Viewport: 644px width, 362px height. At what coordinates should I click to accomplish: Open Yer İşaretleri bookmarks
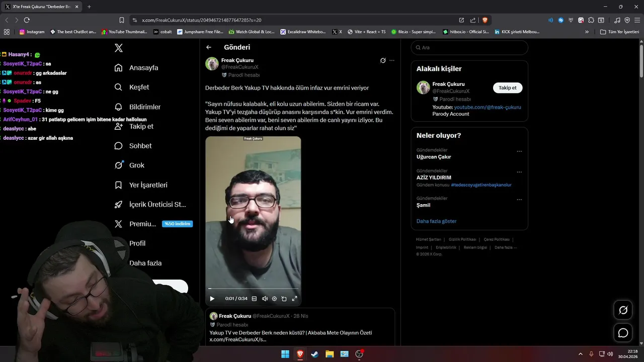pyautogui.click(x=141, y=185)
